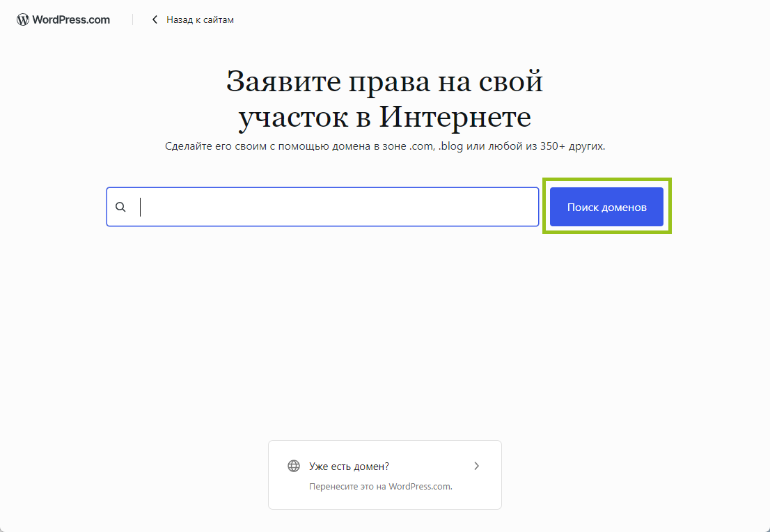Screen dimensions: 770x532
Task: Click subtitle mentioning '350+ других'
Action: [385, 146]
